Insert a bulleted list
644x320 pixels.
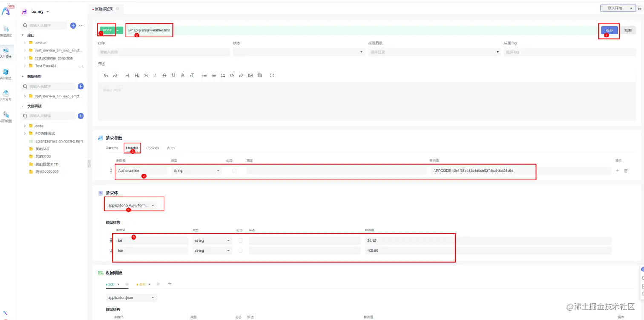point(204,75)
